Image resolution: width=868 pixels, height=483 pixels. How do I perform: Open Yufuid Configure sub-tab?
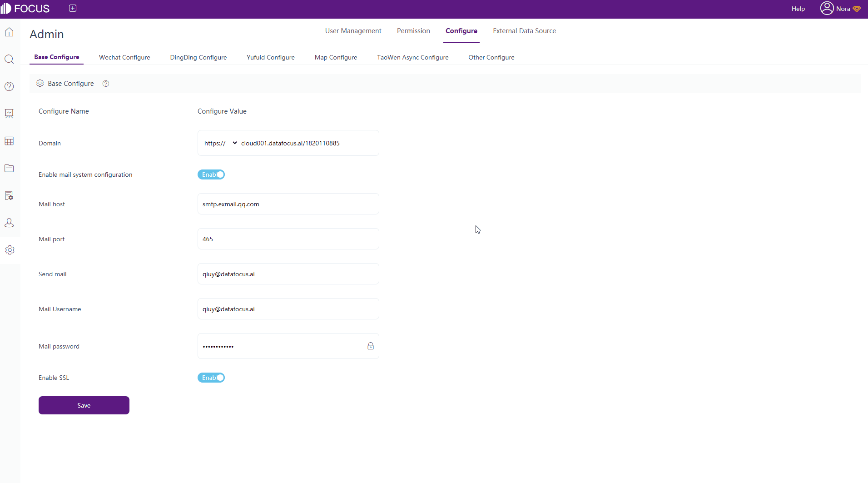point(271,57)
